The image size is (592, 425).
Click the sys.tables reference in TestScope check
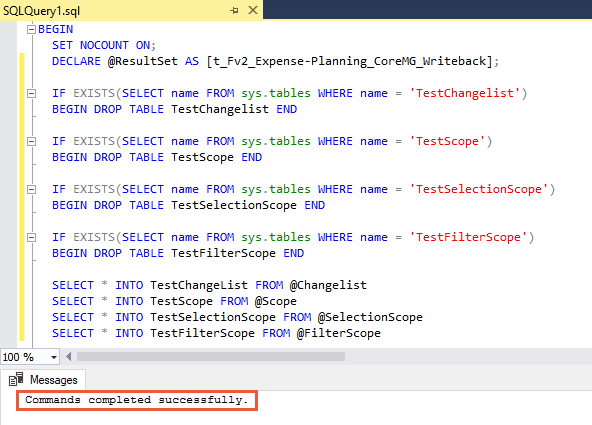click(x=276, y=141)
